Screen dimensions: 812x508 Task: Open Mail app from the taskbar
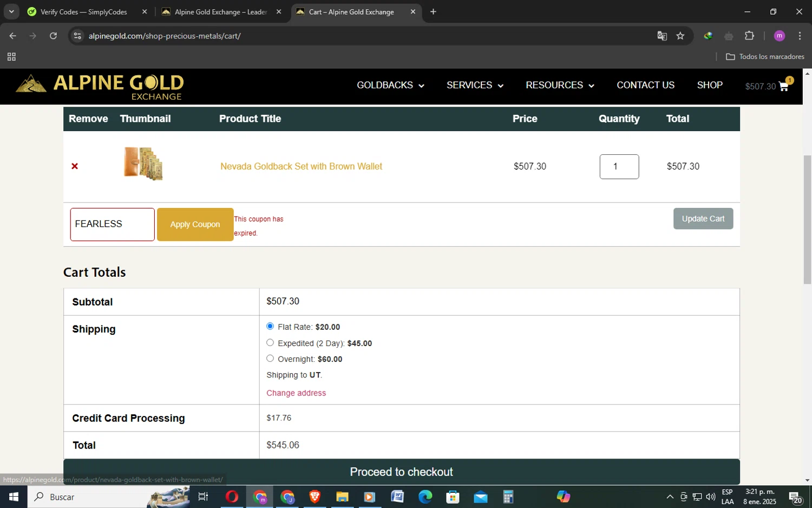[x=480, y=497]
